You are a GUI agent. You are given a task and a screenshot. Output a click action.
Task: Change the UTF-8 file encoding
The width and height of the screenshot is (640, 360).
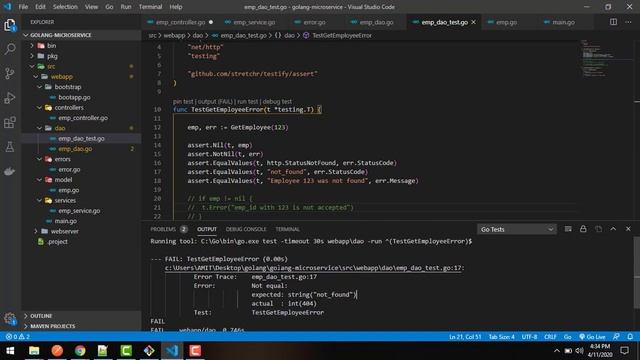click(529, 337)
